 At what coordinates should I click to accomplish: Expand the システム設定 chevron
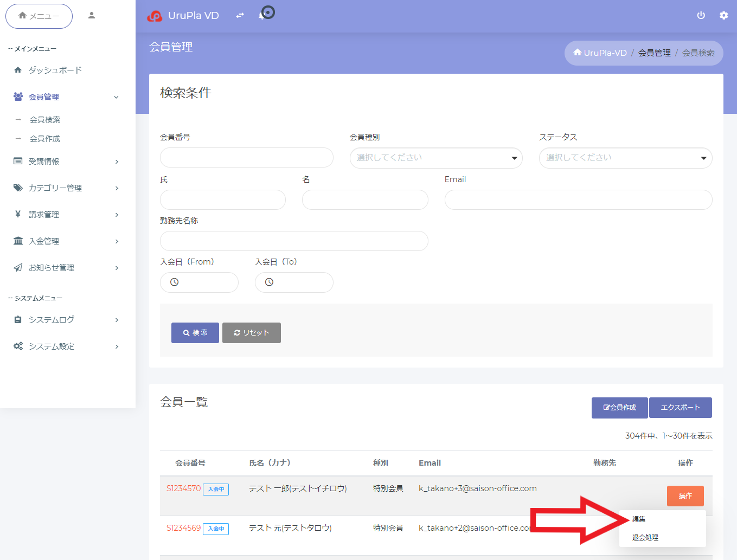tap(117, 346)
